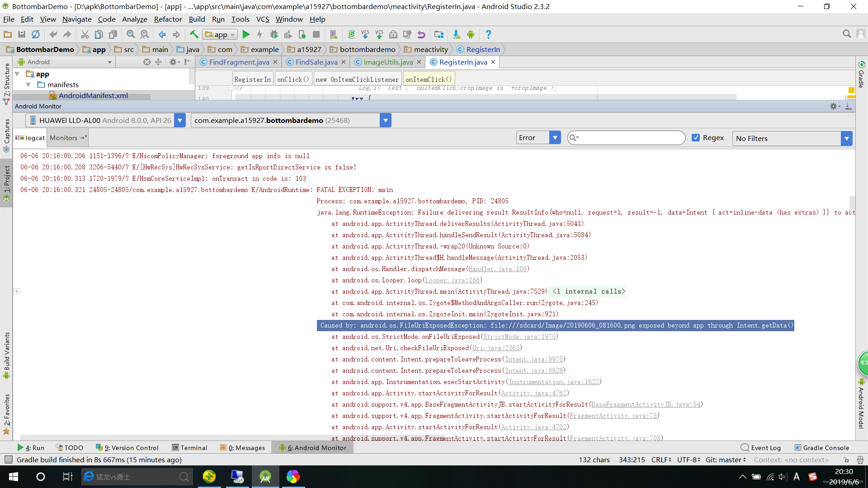Open the Terminal tool window button
Viewport: 868px width, 488px height.
click(189, 448)
